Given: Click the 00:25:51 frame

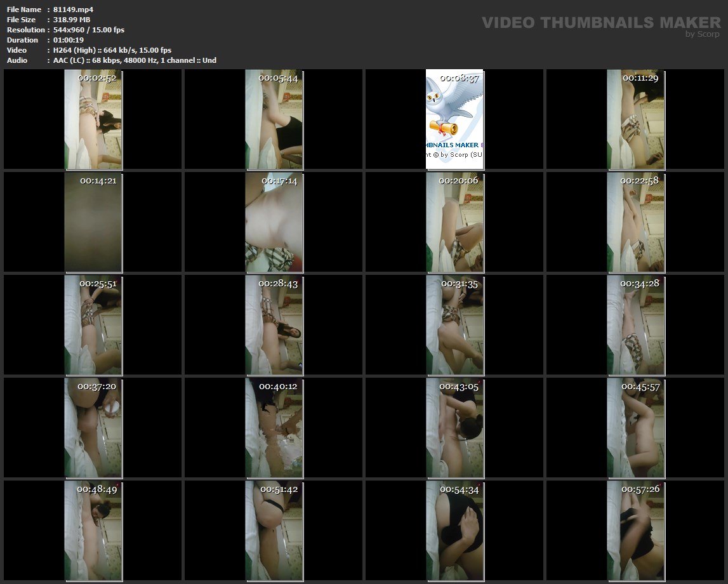Looking at the screenshot, I should (93, 325).
